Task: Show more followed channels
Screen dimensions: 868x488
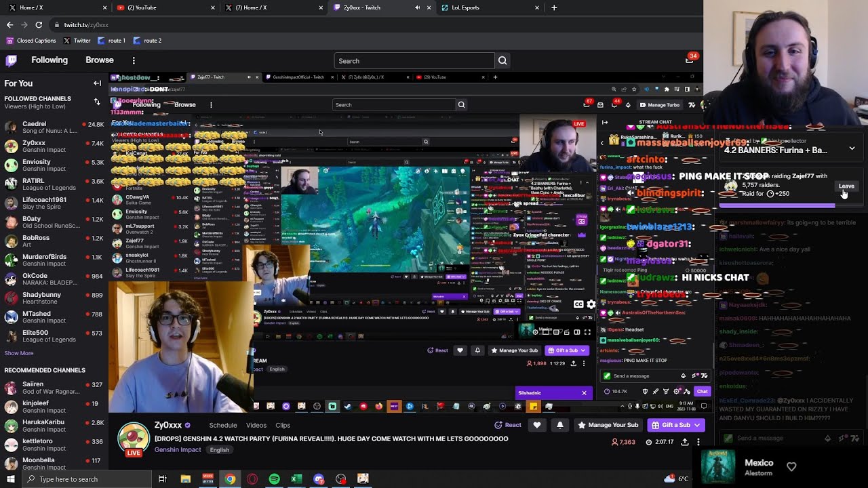Action: tap(19, 353)
